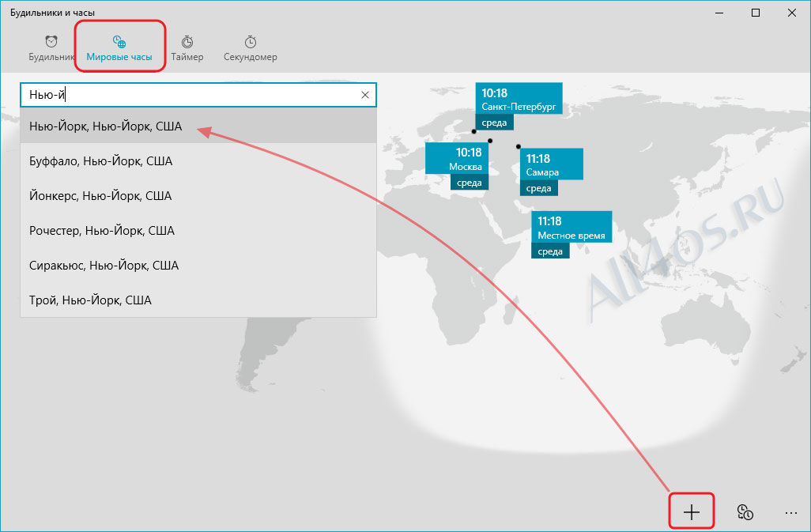The image size is (811, 532).
Task: Select Нью-Йорк, Нью-Йорк, США suggestion
Action: 198,126
